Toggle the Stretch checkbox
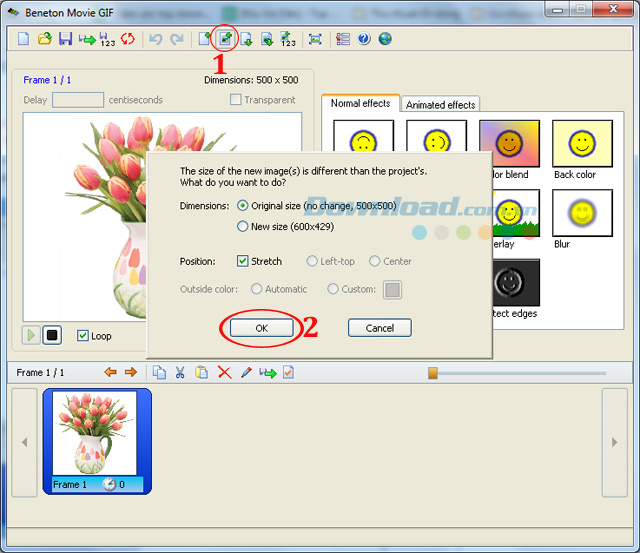 click(242, 261)
